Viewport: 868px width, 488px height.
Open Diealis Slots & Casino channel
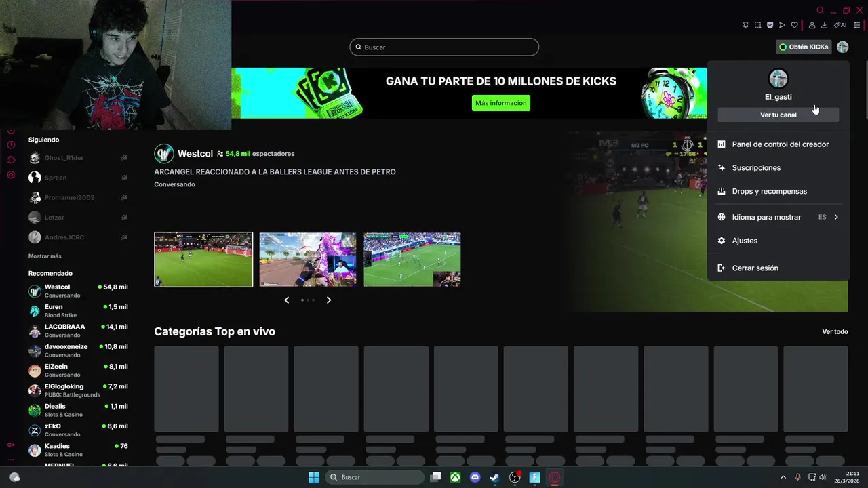78,410
